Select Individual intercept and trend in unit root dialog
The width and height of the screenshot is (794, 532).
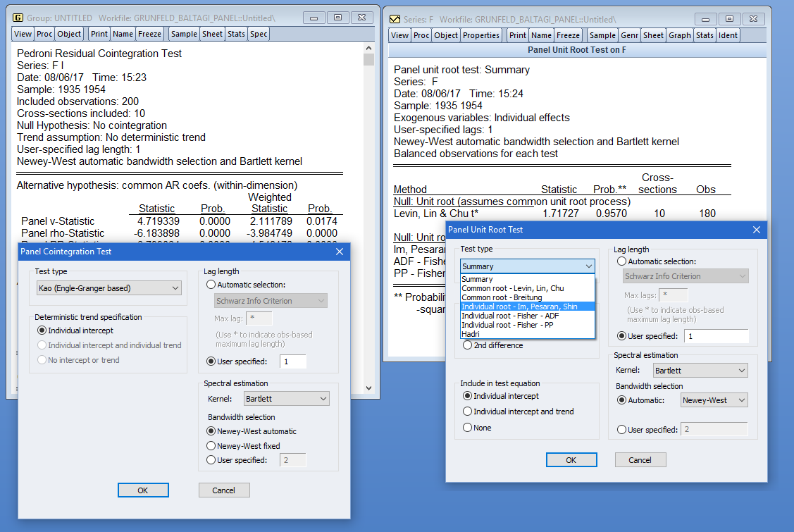(467, 412)
